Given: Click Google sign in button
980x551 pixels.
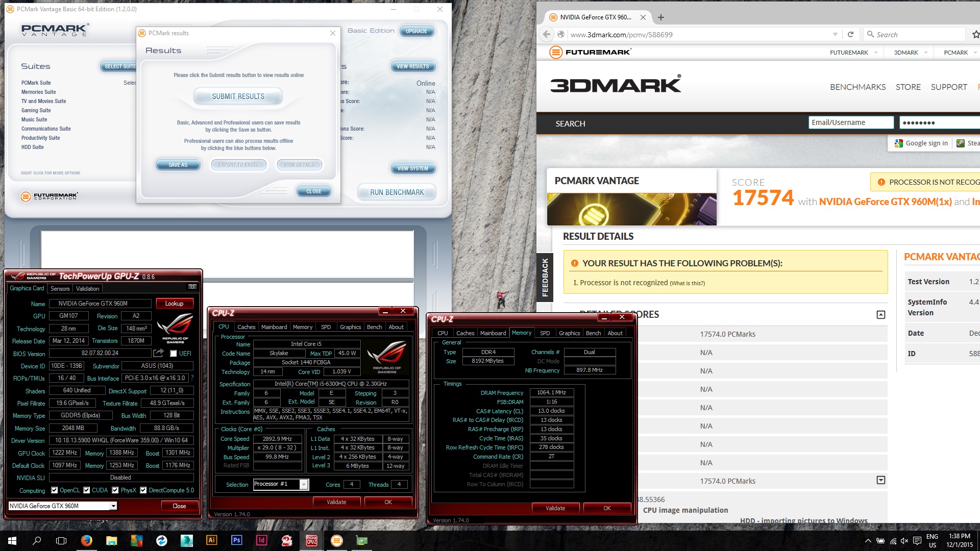Looking at the screenshot, I should (x=921, y=143).
